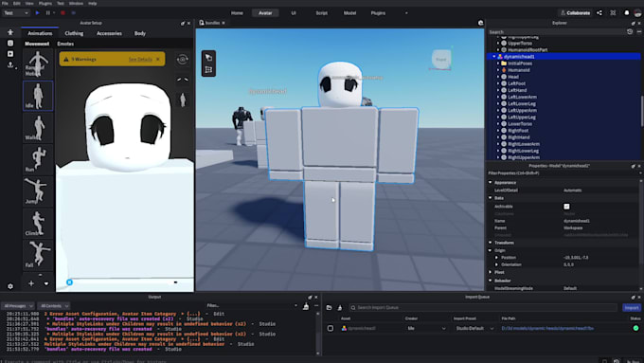Collapse the Data section in Properties
Screen dimensions: 644x363
(x=490, y=198)
